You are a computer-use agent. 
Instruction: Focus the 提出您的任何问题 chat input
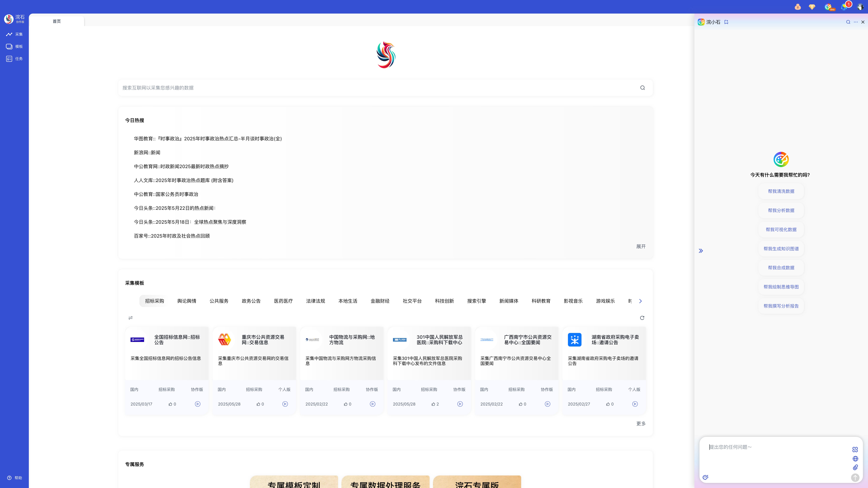(x=777, y=455)
